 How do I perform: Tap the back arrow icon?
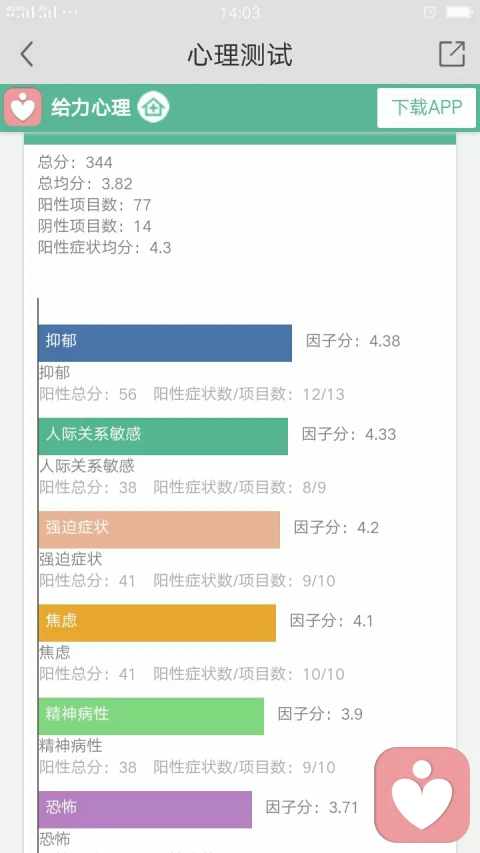point(27,54)
